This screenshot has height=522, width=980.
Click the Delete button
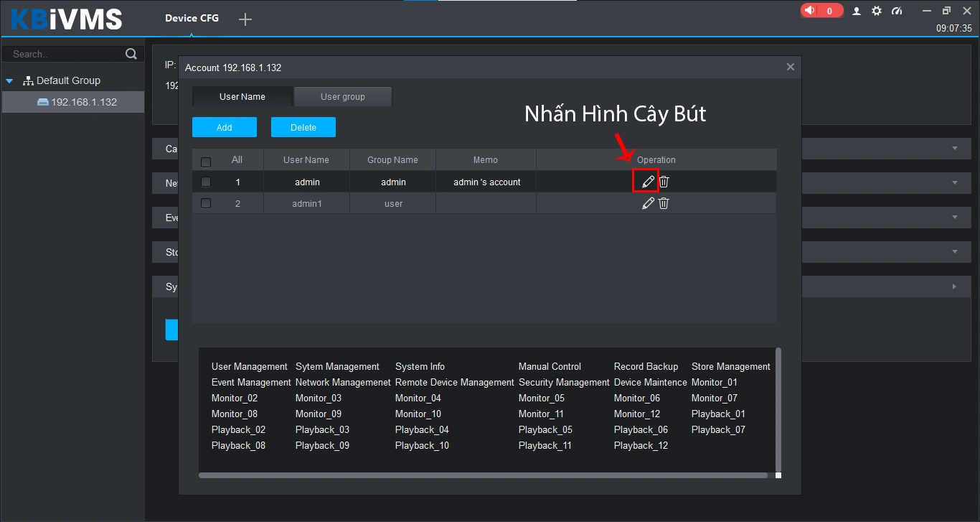click(303, 127)
